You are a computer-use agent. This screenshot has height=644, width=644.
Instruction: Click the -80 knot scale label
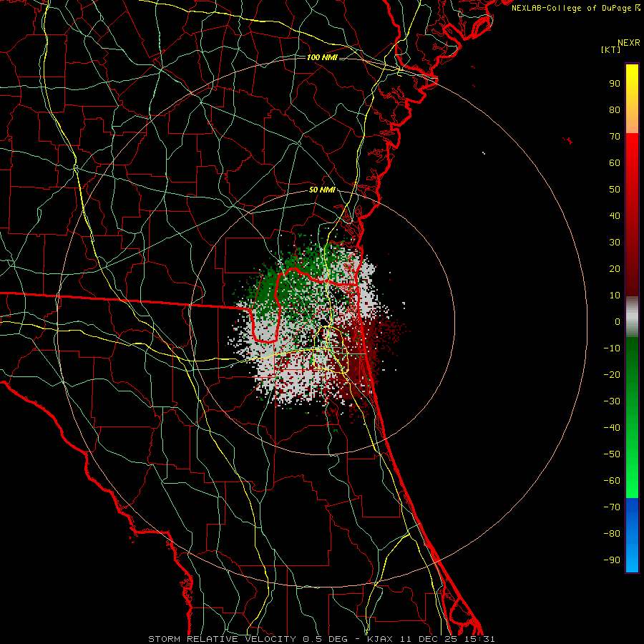pyautogui.click(x=612, y=534)
